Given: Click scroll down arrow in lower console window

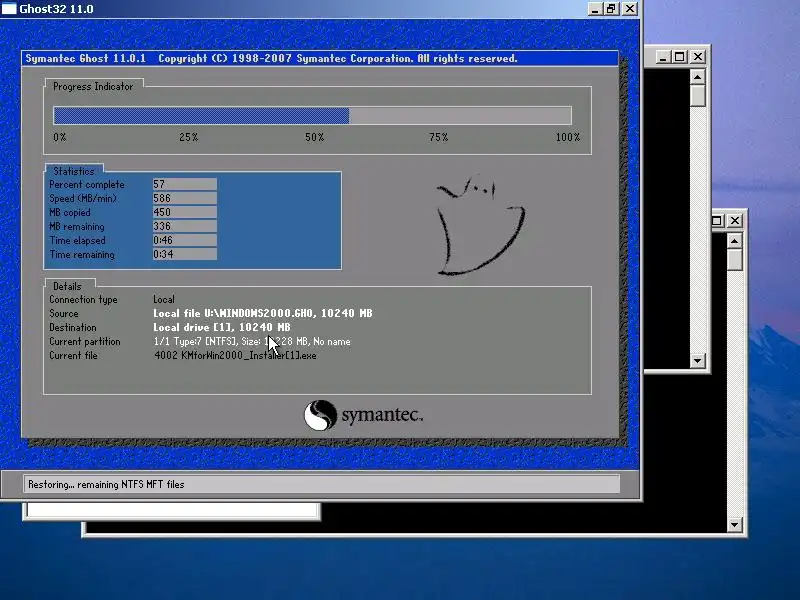Looking at the screenshot, I should [734, 524].
